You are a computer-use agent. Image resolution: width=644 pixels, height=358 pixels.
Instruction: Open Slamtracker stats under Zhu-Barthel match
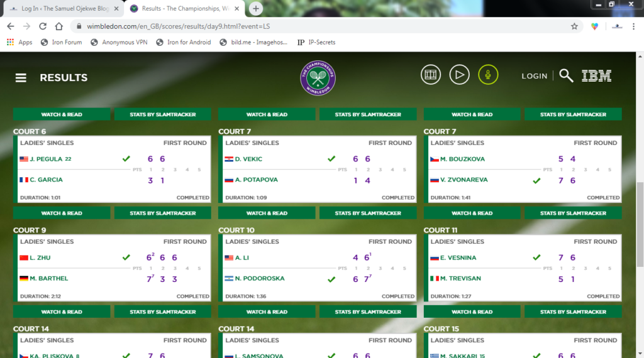point(163,312)
